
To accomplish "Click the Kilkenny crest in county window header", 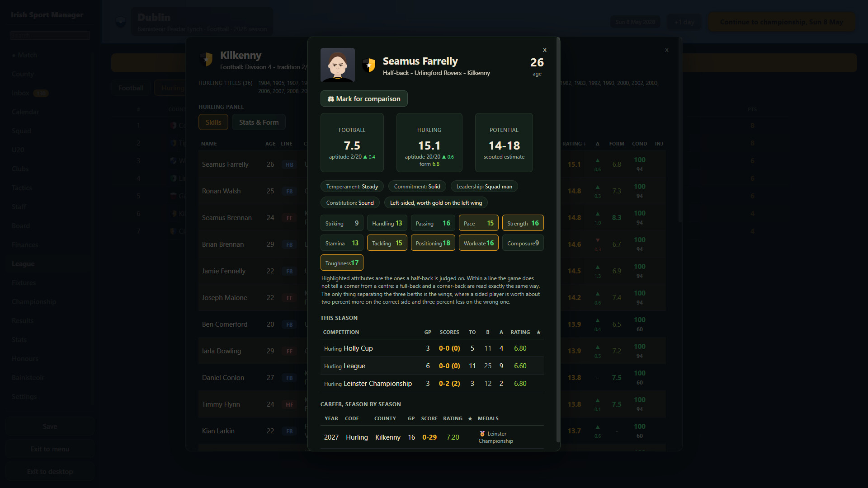I will click(x=206, y=59).
